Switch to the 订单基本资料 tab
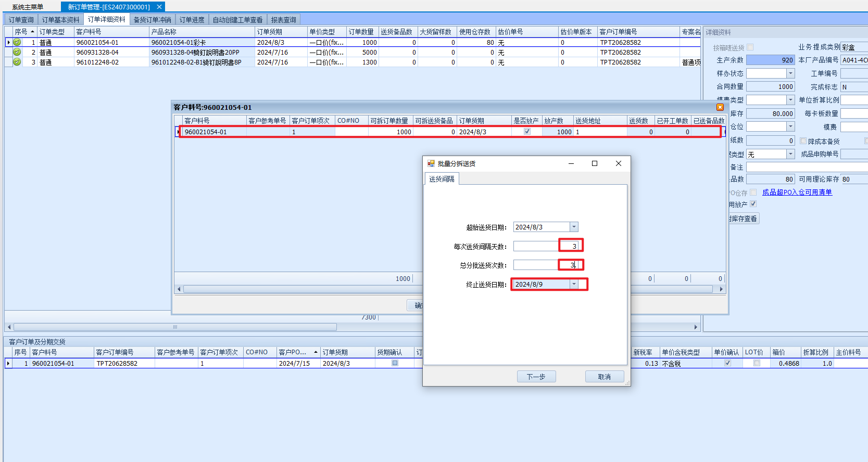The image size is (868, 462). (x=60, y=20)
